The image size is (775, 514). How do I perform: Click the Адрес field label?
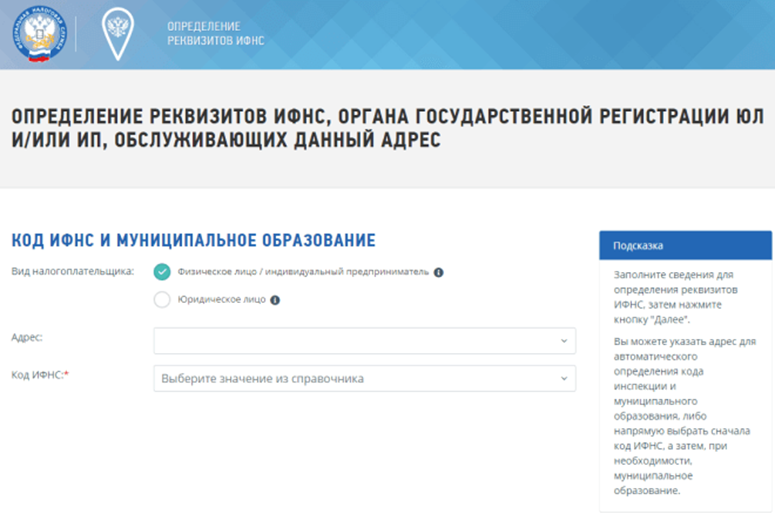pos(27,338)
